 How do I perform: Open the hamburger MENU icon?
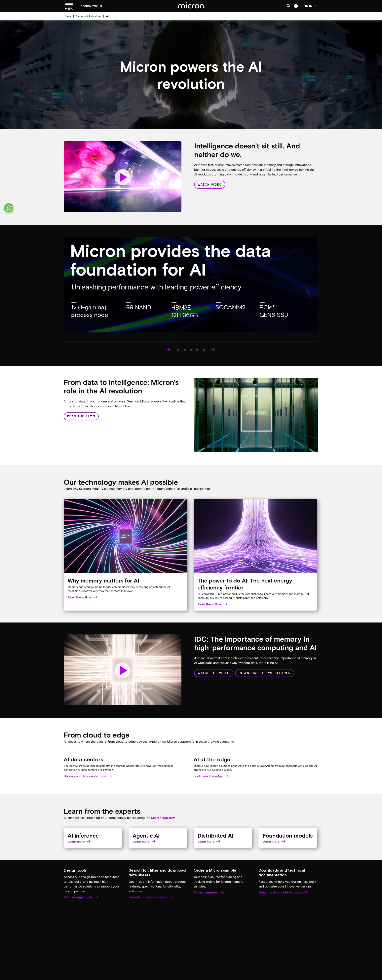[x=69, y=6]
